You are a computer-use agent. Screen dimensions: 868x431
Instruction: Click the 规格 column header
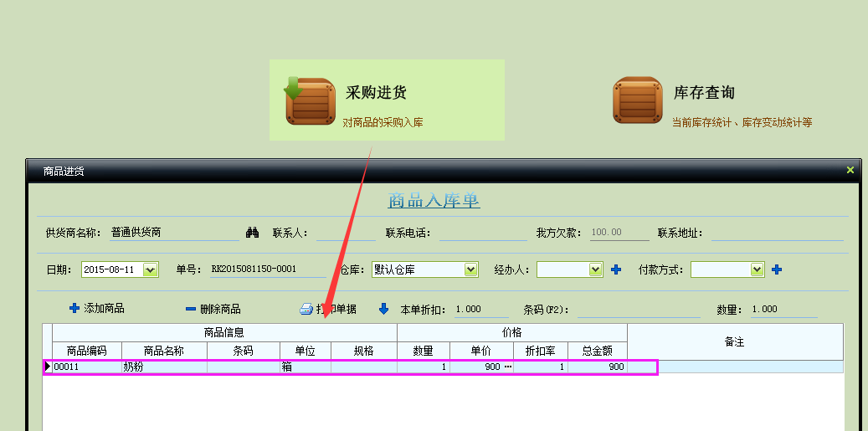pyautogui.click(x=364, y=351)
